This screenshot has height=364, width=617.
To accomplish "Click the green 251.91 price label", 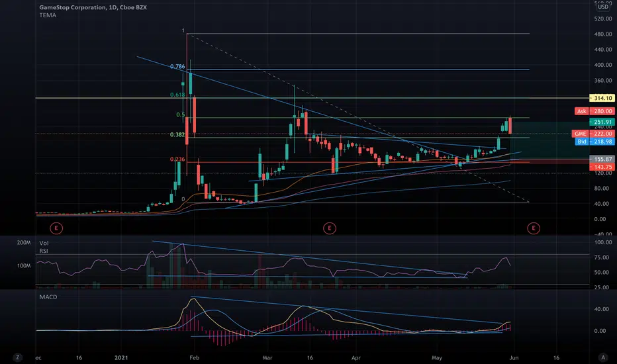I will tap(602, 122).
